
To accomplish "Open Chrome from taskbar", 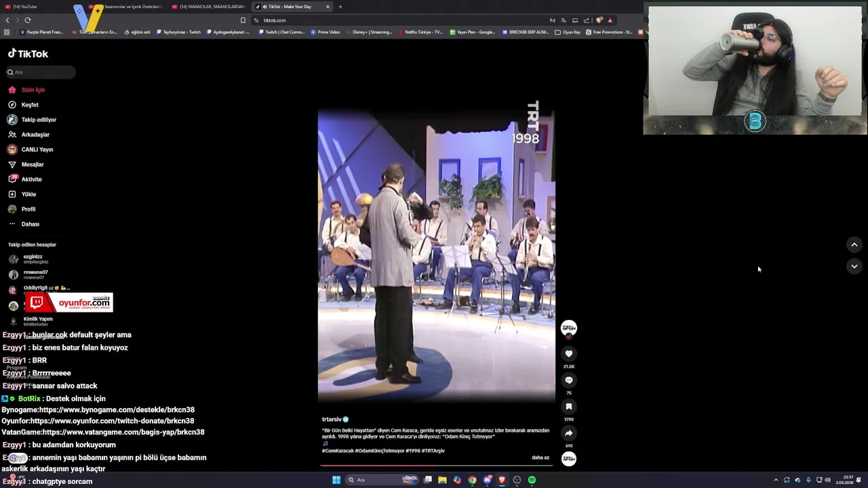I will (472, 480).
